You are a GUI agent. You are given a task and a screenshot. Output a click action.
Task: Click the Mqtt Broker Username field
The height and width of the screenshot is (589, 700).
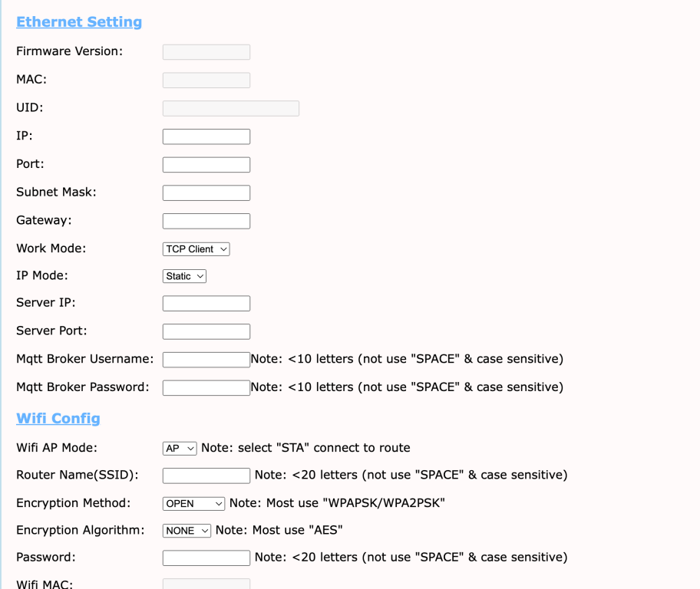206,360
